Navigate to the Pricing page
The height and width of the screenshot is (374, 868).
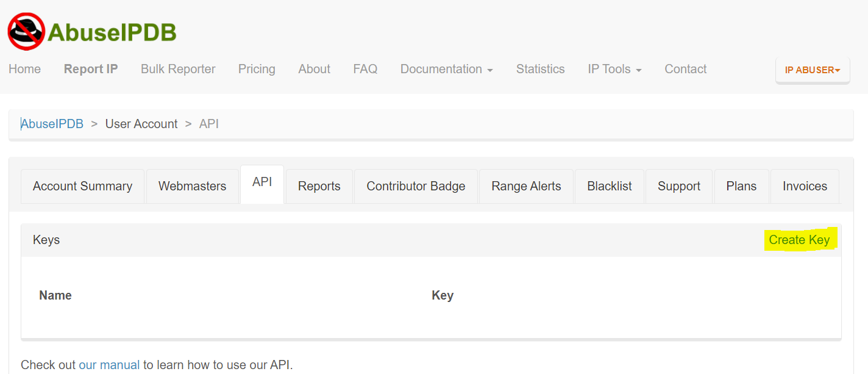pyautogui.click(x=257, y=69)
